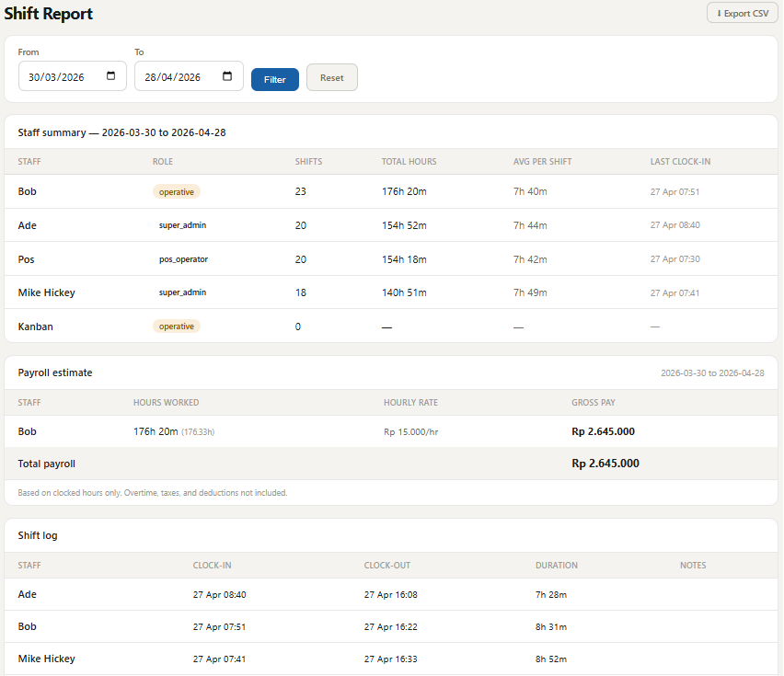784x676 pixels.
Task: Click Ade's super_admin role label
Action: (x=182, y=225)
